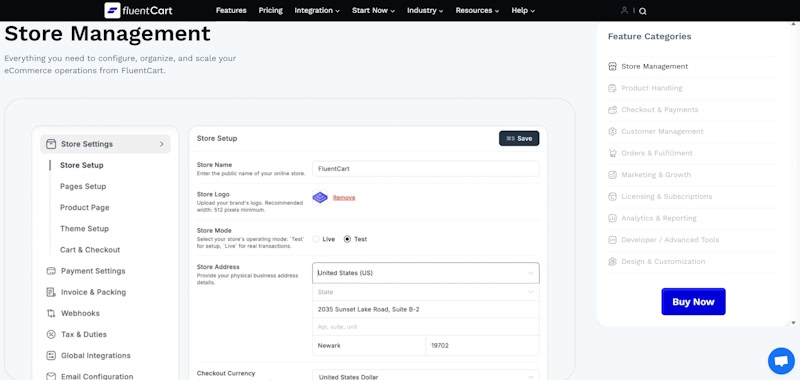
Task: Click the Global Integrations icon
Action: pos(51,356)
